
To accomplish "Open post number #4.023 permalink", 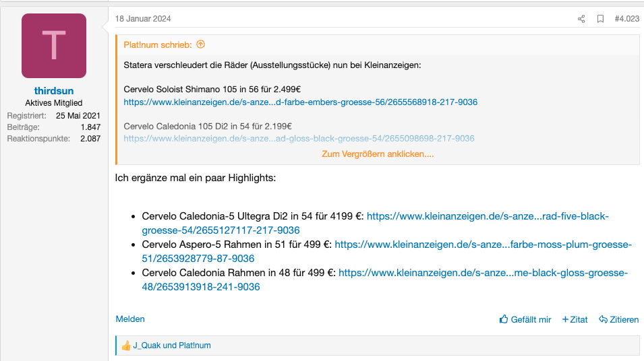I will [626, 19].
